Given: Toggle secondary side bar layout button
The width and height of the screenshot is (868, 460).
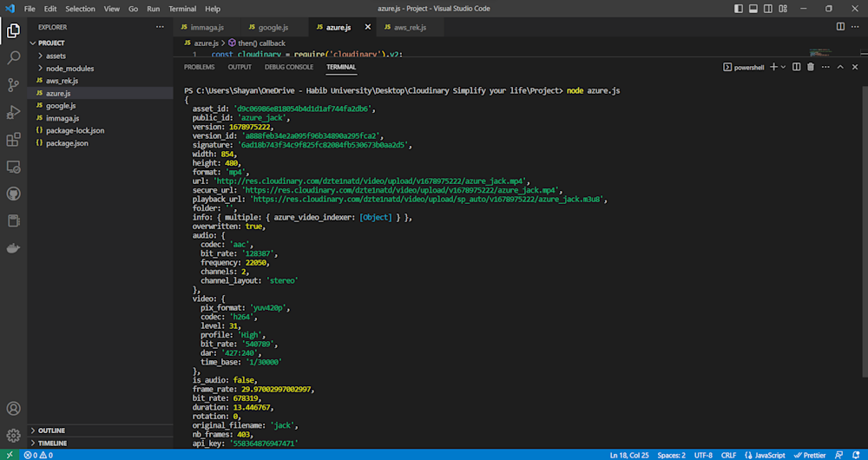Looking at the screenshot, I should coord(768,9).
